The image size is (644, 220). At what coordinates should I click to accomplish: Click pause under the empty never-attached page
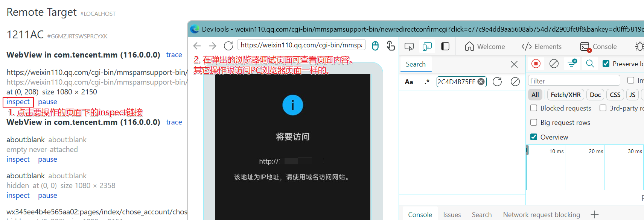[x=47, y=159]
